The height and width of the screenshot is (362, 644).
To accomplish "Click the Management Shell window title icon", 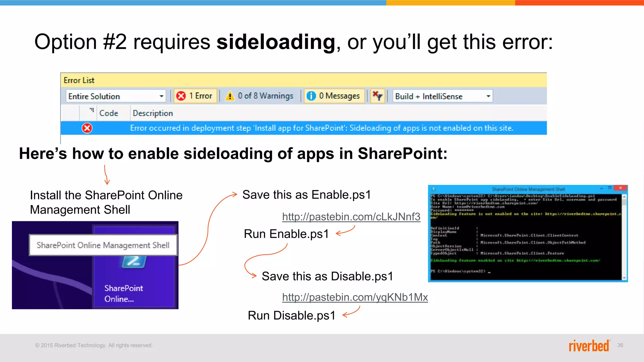I will (434, 189).
